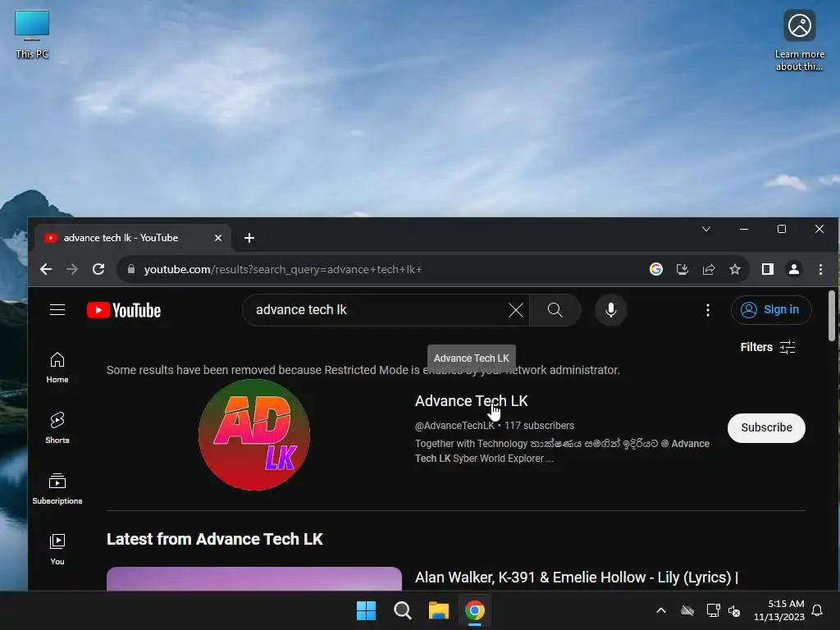Select Learn more about this picture icon
840x630 pixels.
[799, 40]
